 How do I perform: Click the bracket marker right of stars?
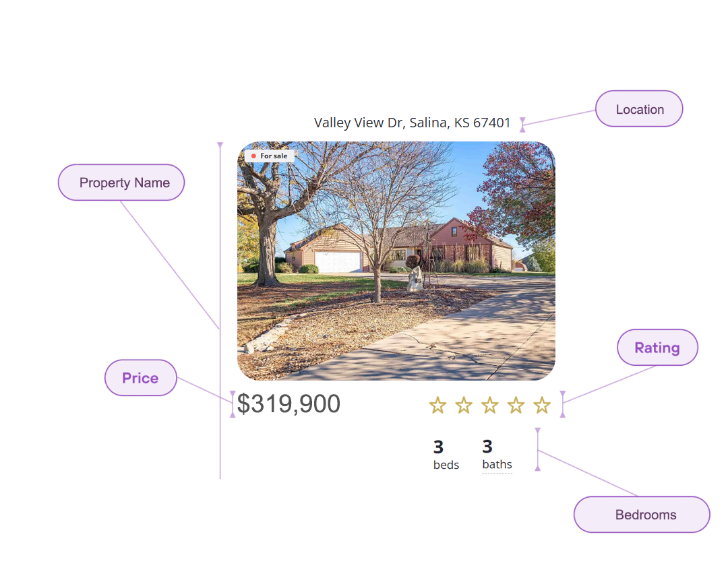click(x=562, y=404)
